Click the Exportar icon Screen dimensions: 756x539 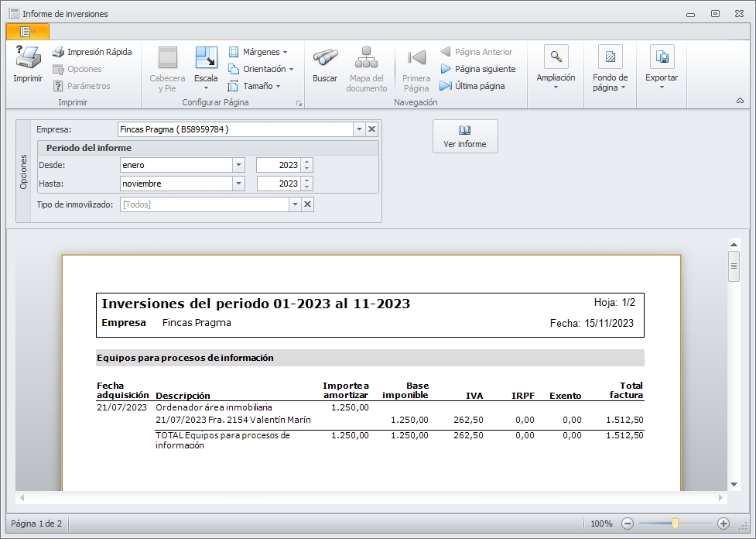[x=662, y=58]
